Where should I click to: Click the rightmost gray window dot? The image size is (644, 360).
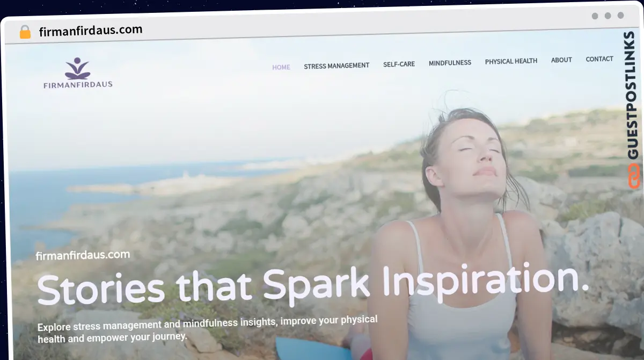pyautogui.click(x=621, y=16)
